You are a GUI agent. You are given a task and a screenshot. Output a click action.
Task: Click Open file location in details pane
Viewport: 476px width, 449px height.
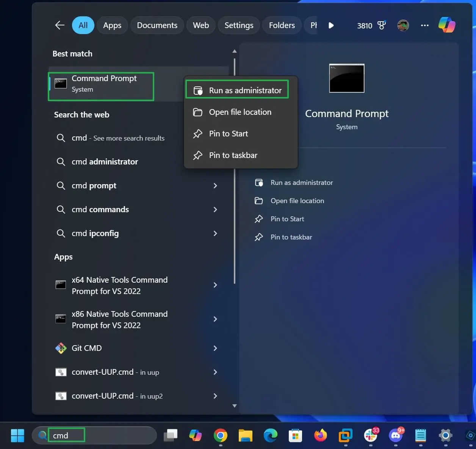290,201
